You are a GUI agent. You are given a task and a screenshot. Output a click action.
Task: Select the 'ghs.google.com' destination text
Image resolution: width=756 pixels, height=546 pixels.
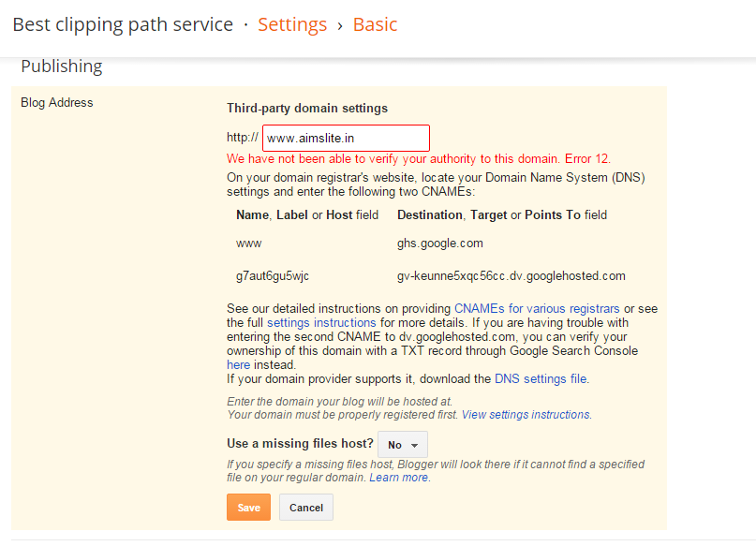click(x=439, y=243)
